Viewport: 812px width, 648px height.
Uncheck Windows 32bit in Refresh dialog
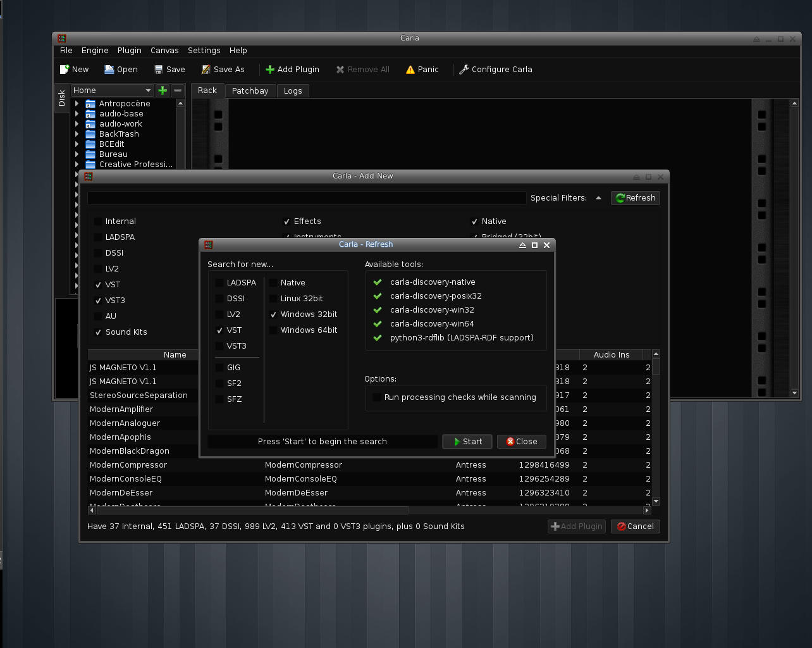[273, 315]
